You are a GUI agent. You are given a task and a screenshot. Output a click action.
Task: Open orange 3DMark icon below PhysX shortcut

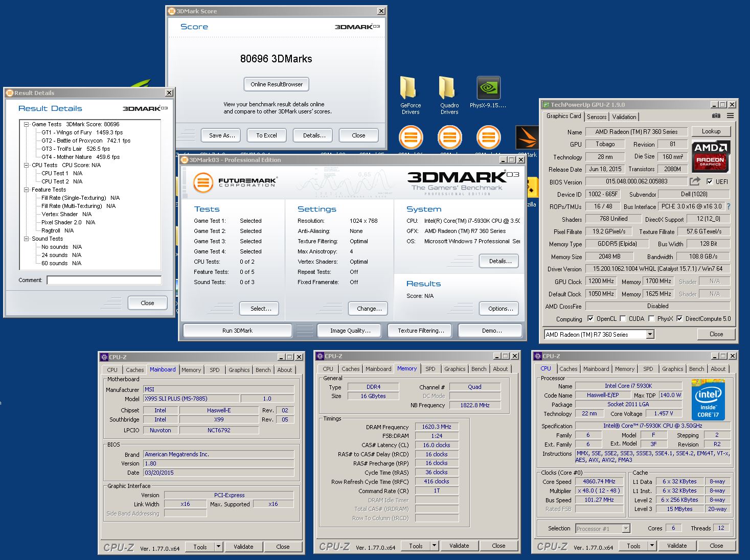point(488,137)
